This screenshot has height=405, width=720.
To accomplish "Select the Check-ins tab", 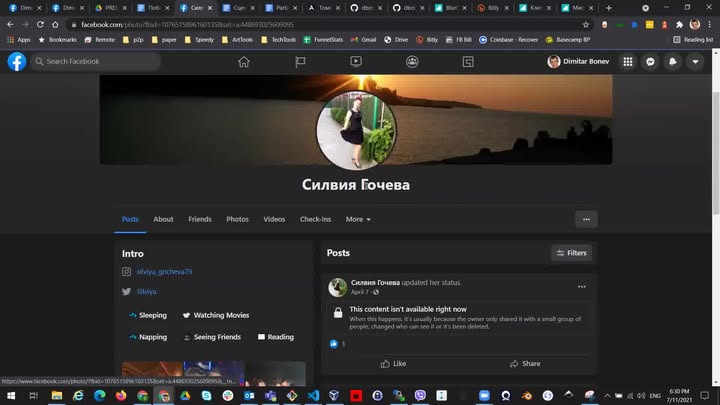I will [315, 219].
